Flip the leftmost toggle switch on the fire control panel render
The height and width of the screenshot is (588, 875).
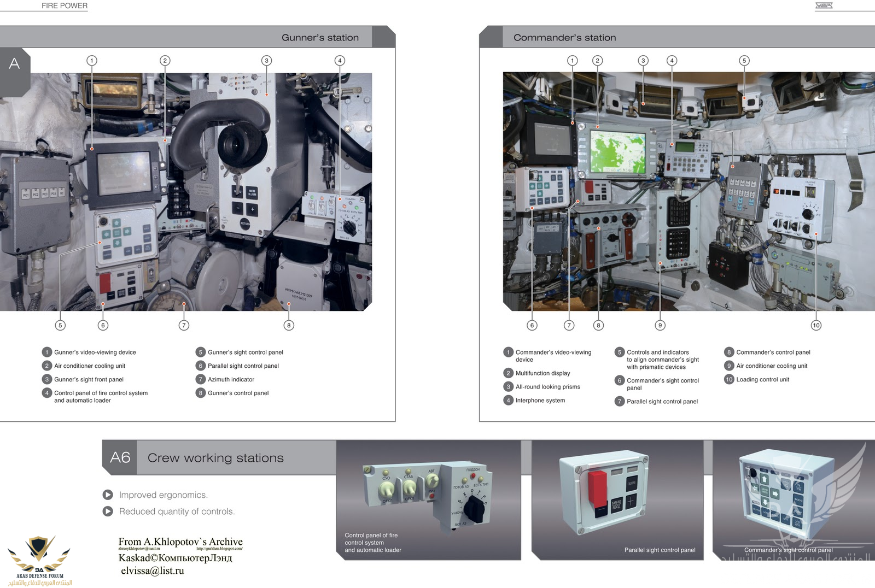[x=387, y=488]
